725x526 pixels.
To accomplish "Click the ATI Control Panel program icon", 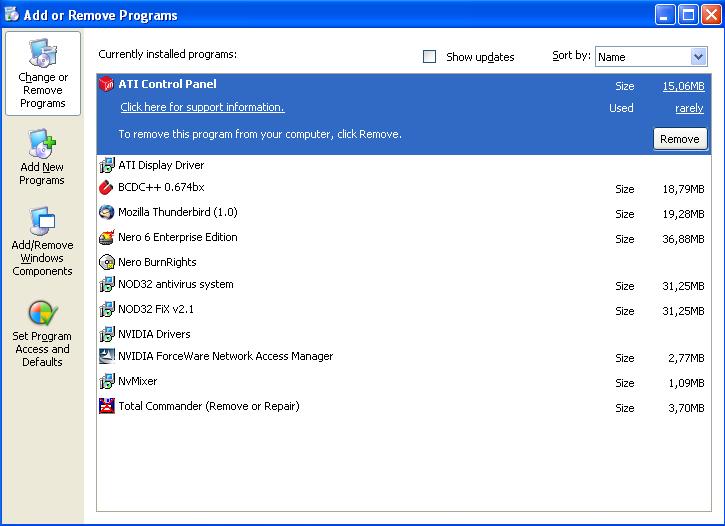I will pyautogui.click(x=107, y=85).
